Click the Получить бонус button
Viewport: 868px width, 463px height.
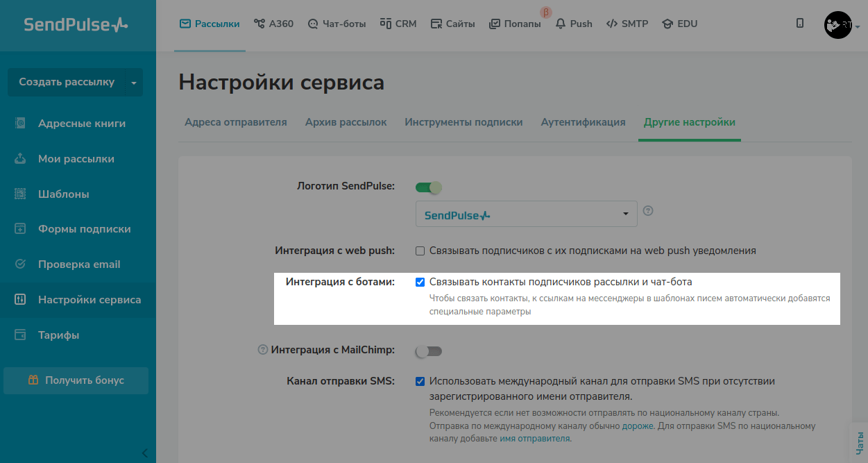[x=76, y=380]
